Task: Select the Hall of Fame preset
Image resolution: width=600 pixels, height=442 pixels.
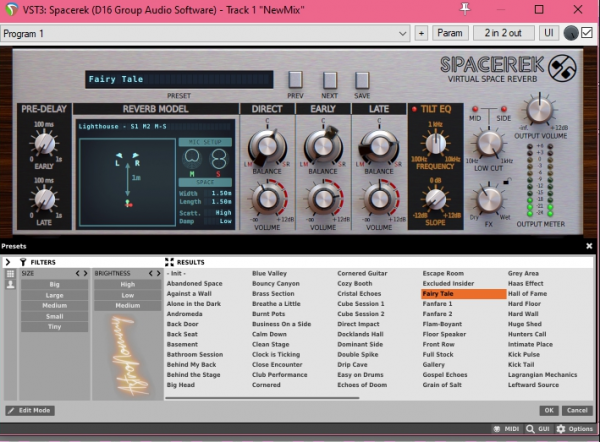Action: (x=527, y=294)
